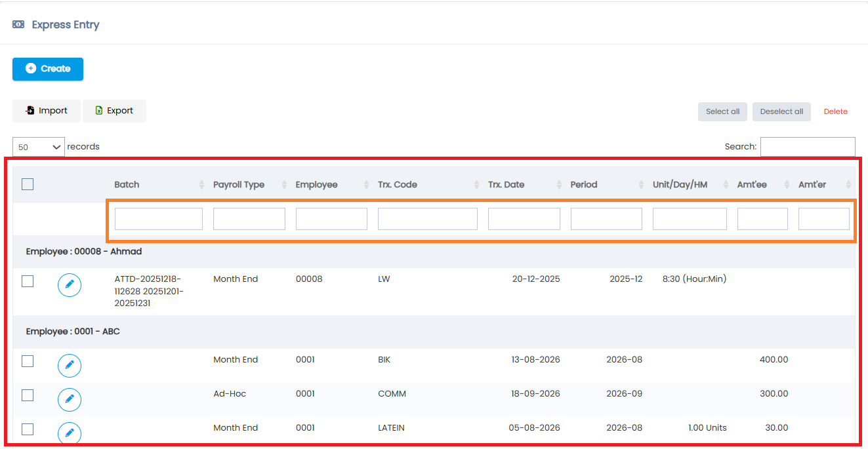Edit the BIK entry pencil icon
The image size is (868, 449).
[70, 365]
